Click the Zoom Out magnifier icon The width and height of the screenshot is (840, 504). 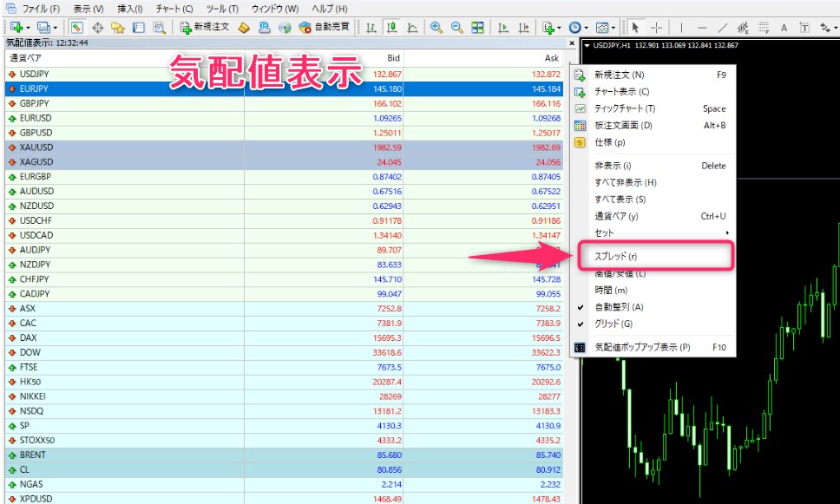456,28
